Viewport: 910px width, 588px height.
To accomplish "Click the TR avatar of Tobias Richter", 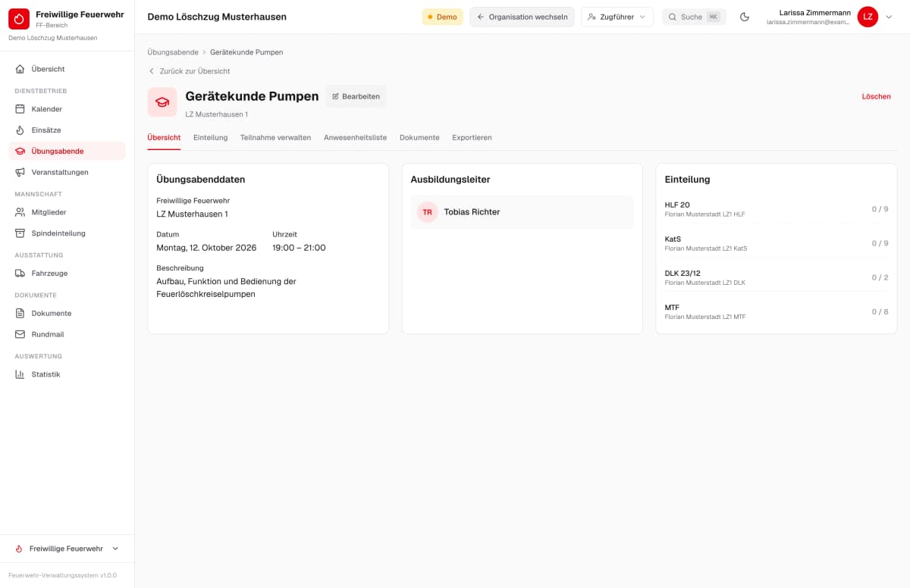I will (x=428, y=212).
